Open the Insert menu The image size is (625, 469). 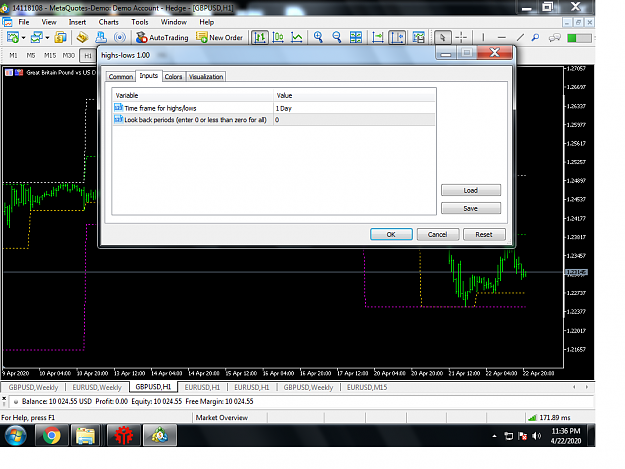point(77,22)
